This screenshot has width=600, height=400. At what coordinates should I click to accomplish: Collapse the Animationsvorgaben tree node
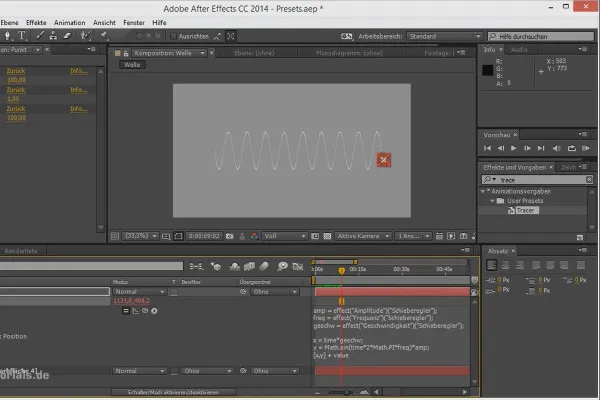pos(483,191)
